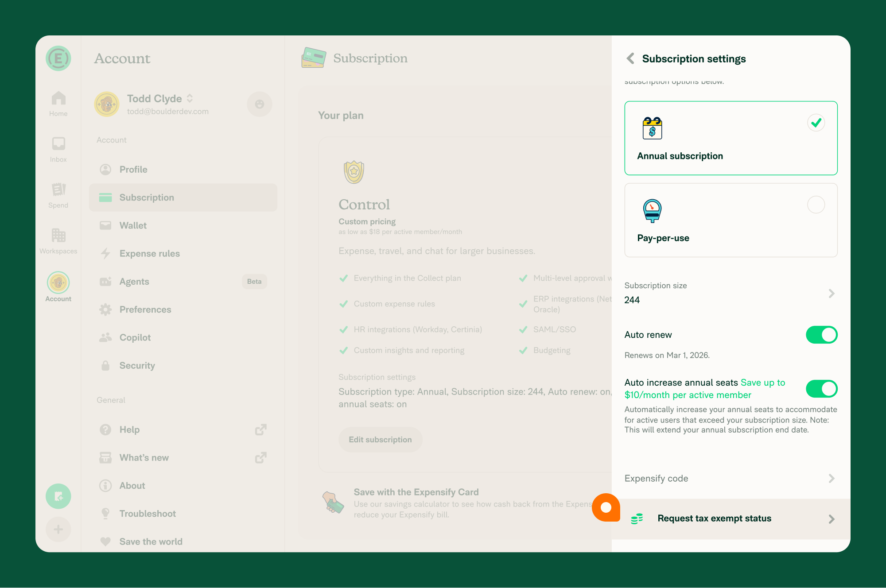Image resolution: width=886 pixels, height=588 pixels.
Task: Click the empty Pay-per-use radio circle
Action: click(x=816, y=205)
